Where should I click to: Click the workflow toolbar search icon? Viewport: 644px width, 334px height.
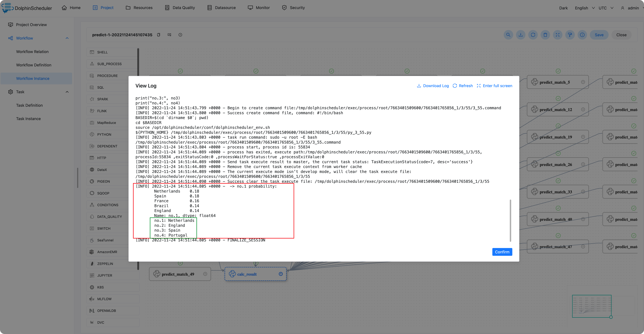tap(508, 35)
